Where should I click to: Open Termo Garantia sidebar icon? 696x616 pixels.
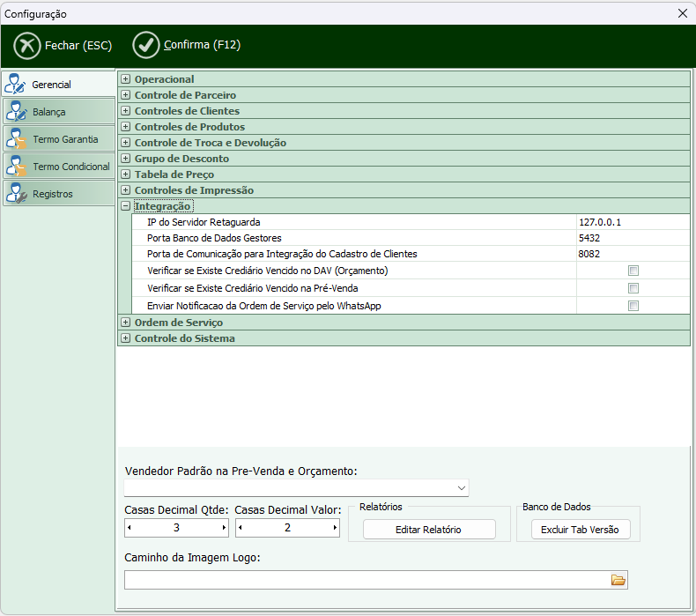[17, 139]
